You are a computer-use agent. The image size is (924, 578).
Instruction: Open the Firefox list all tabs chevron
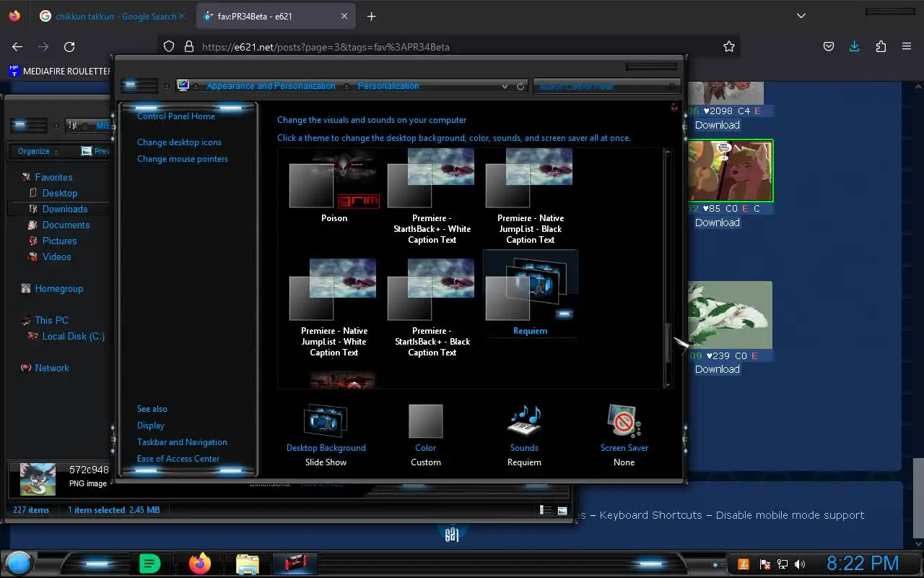[x=801, y=16]
